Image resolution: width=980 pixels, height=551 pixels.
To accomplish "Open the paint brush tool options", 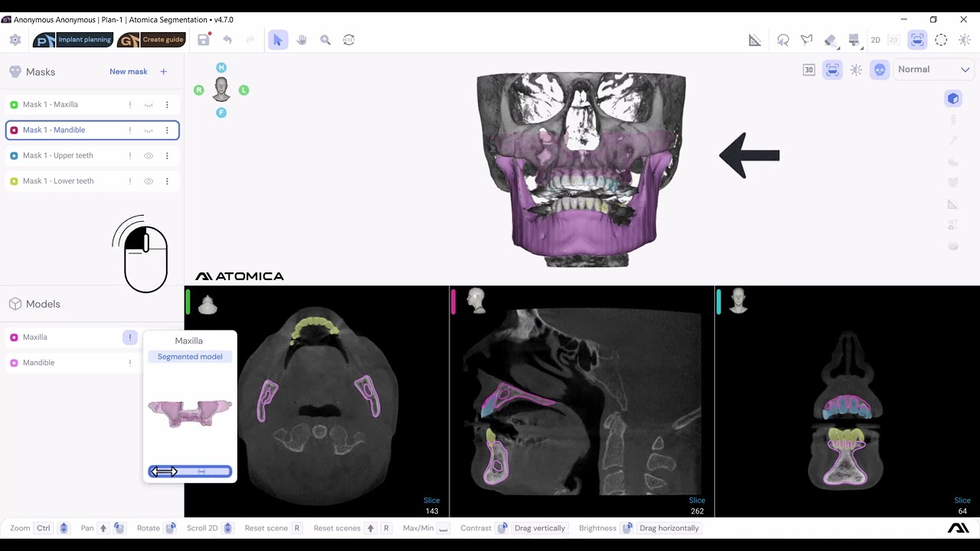I will [854, 40].
